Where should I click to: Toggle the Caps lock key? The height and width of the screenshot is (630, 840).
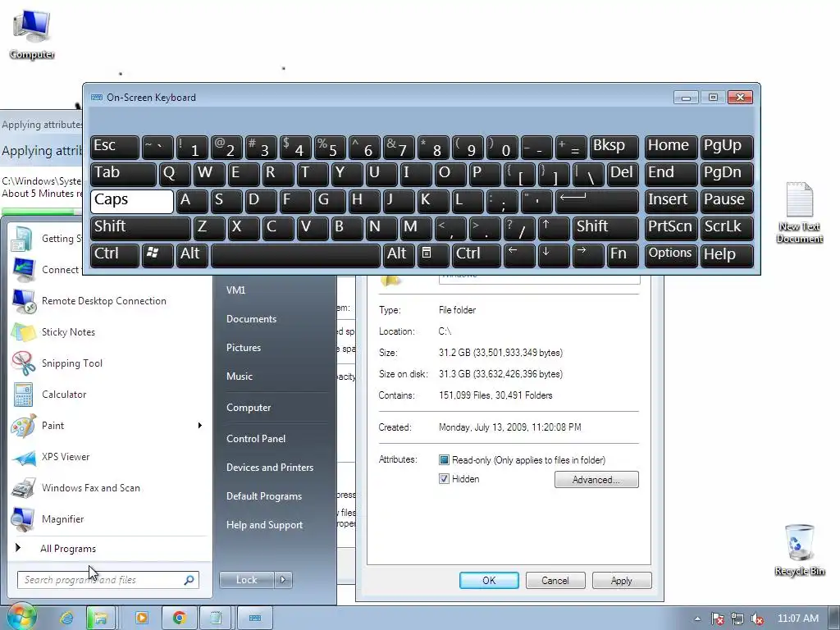click(x=132, y=201)
